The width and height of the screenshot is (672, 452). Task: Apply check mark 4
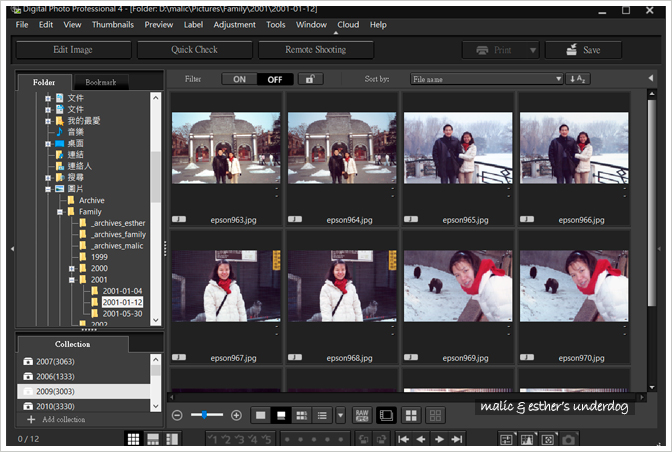253,439
